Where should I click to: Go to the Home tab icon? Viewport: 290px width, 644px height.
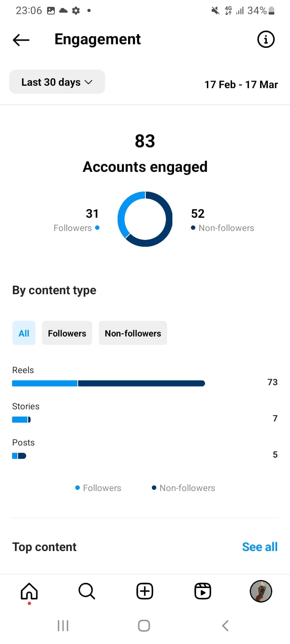point(29,591)
